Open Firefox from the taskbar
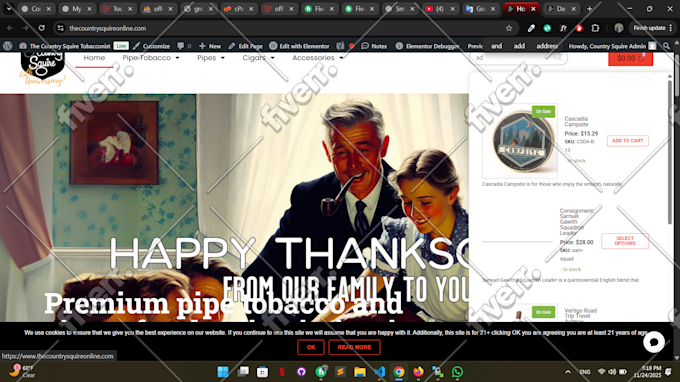680x382 pixels. [x=418, y=372]
